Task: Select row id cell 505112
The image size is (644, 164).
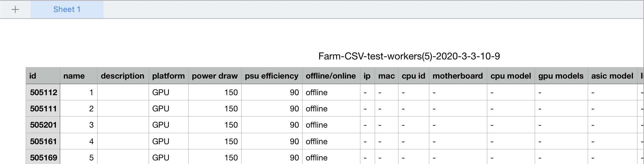Action: point(43,93)
